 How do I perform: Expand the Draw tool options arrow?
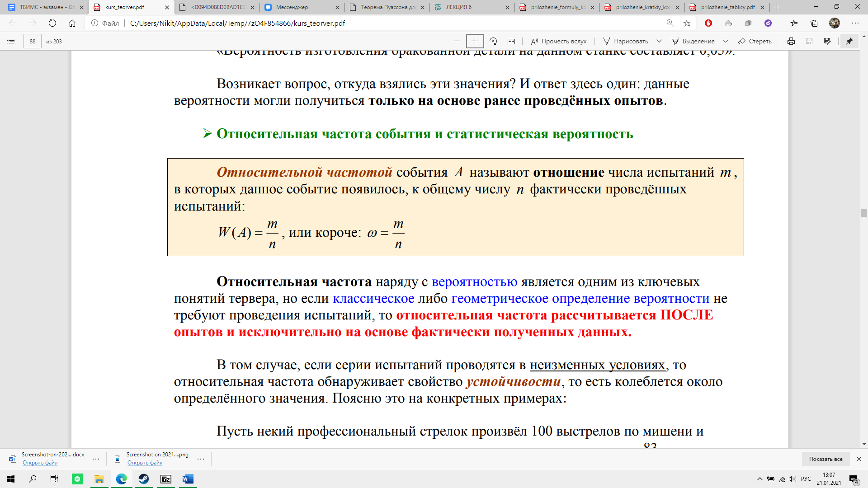tap(659, 41)
